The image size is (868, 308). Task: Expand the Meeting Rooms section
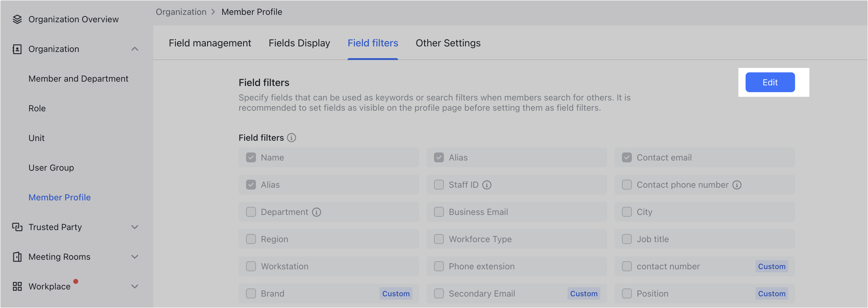135,256
